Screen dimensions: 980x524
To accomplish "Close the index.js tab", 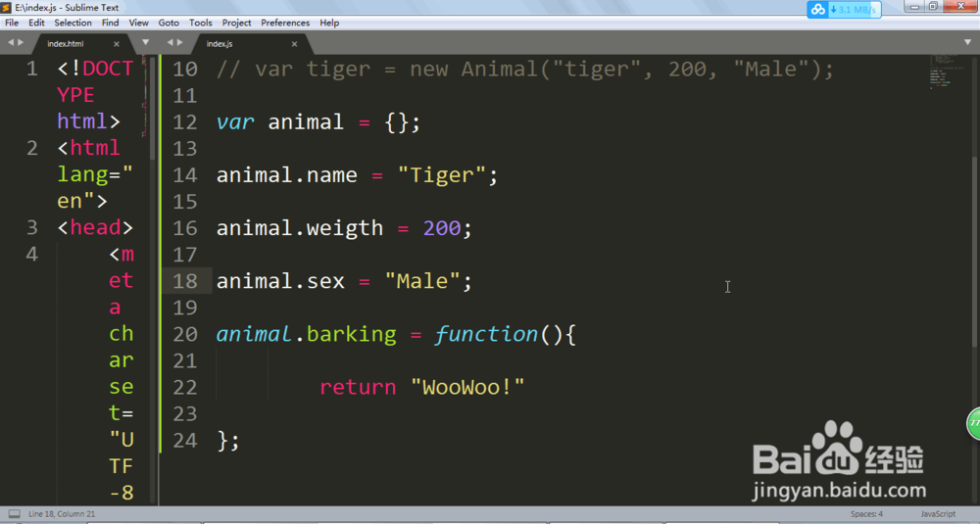I will (x=294, y=44).
